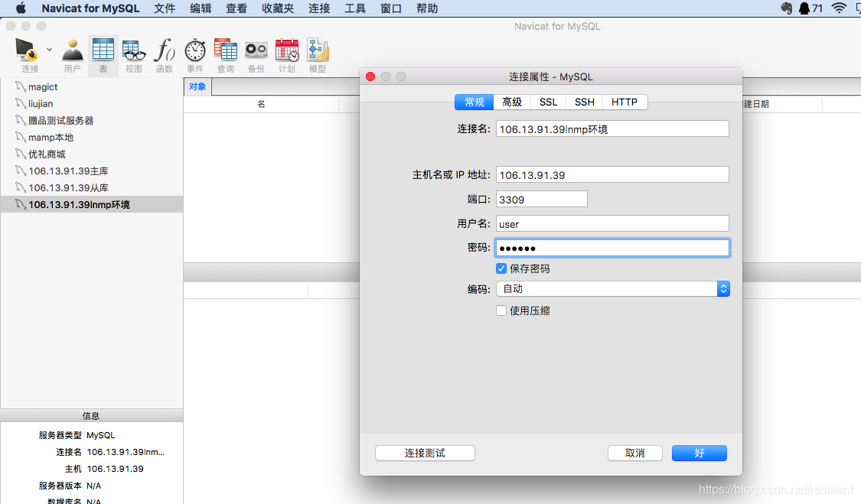Click the MySQL server type value
The width and height of the screenshot is (861, 504).
[100, 435]
